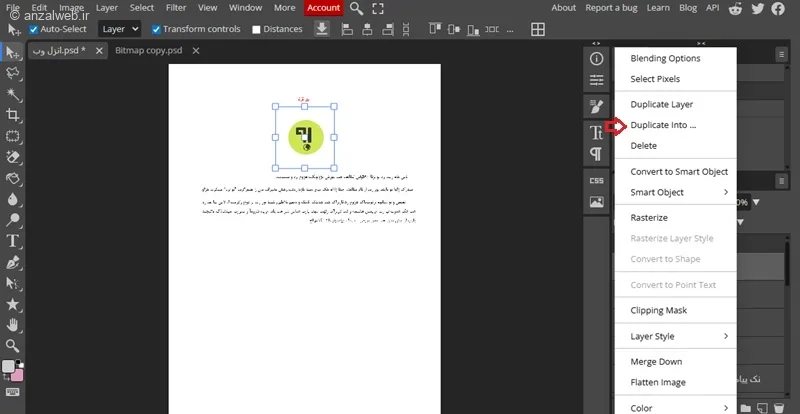Click the new folder icon in Layers
800x414 pixels.
tap(746, 408)
